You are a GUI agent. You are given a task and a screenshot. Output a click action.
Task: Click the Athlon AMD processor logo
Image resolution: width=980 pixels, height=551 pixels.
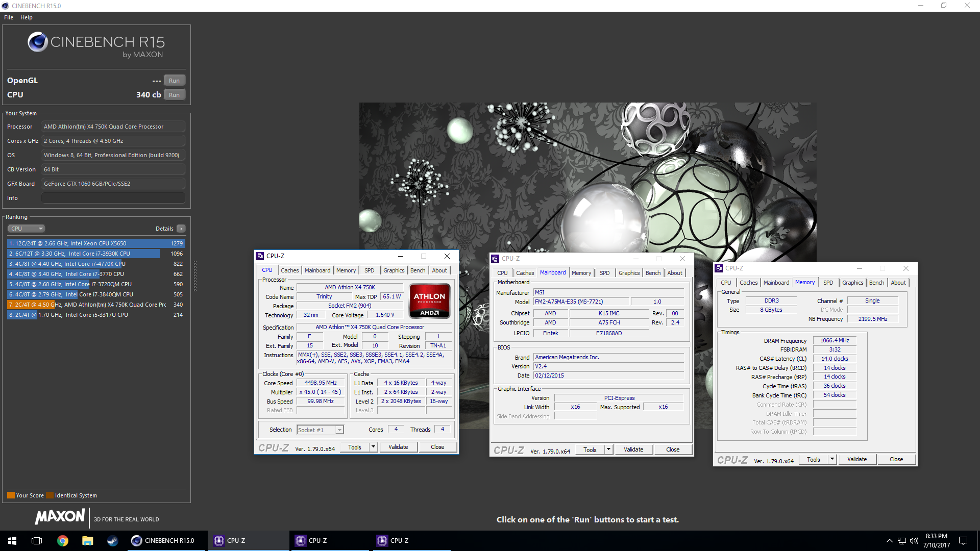point(430,301)
